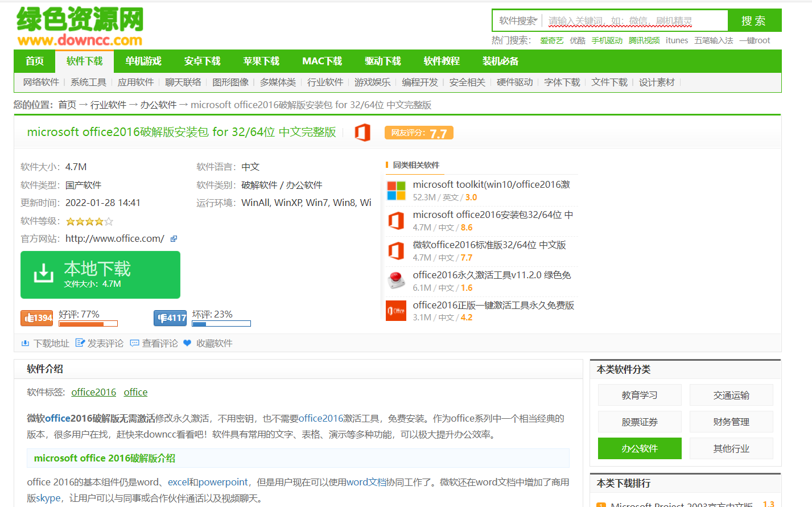Click the microsoft toolkit Windows logo thumbnail
The height and width of the screenshot is (507, 812).
coord(396,191)
